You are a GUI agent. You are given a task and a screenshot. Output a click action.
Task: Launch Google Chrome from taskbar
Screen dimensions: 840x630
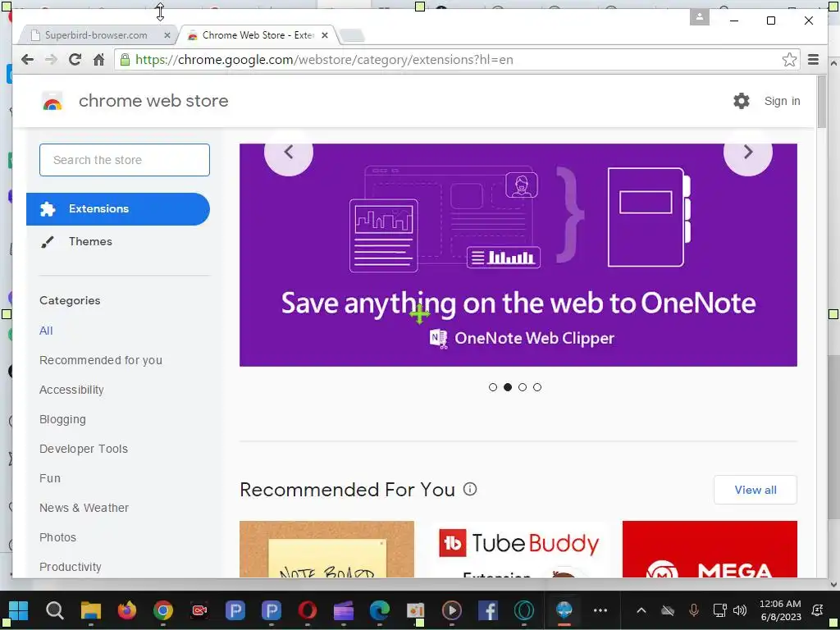[x=163, y=610]
